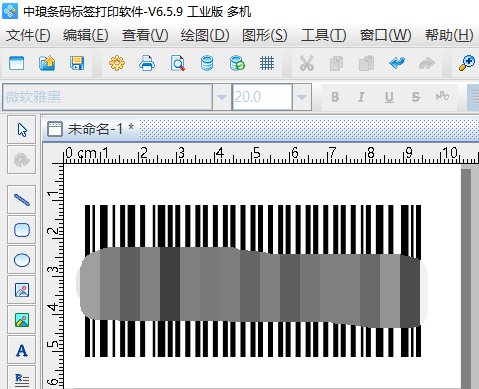Open a file with folder icon
The height and width of the screenshot is (389, 479).
click(47, 63)
